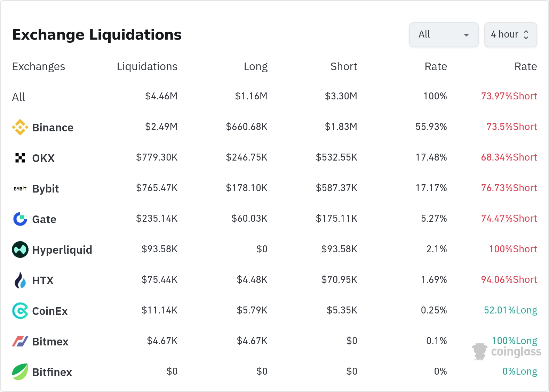Open the Hyperliquid exchange link
The width and height of the screenshot is (549, 392).
[x=62, y=250]
